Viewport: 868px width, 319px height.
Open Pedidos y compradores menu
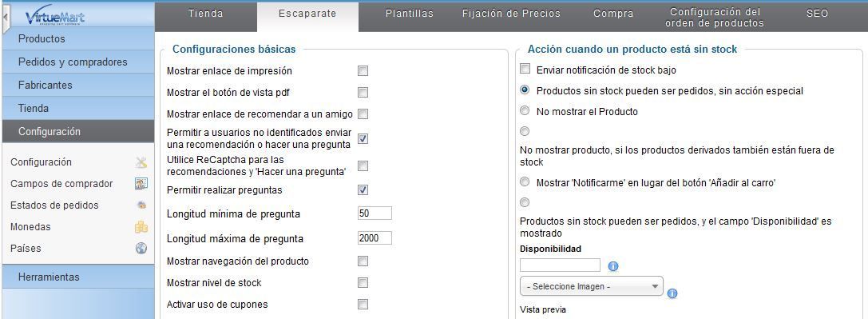(x=78, y=62)
